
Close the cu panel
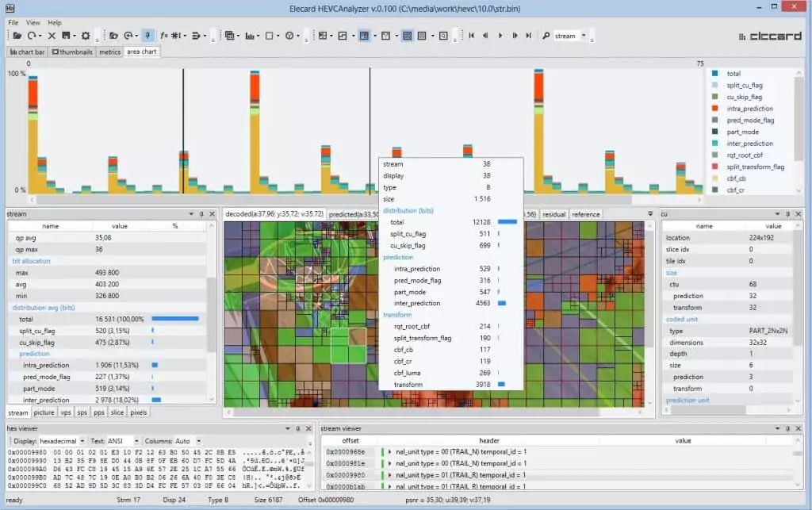[x=798, y=214]
